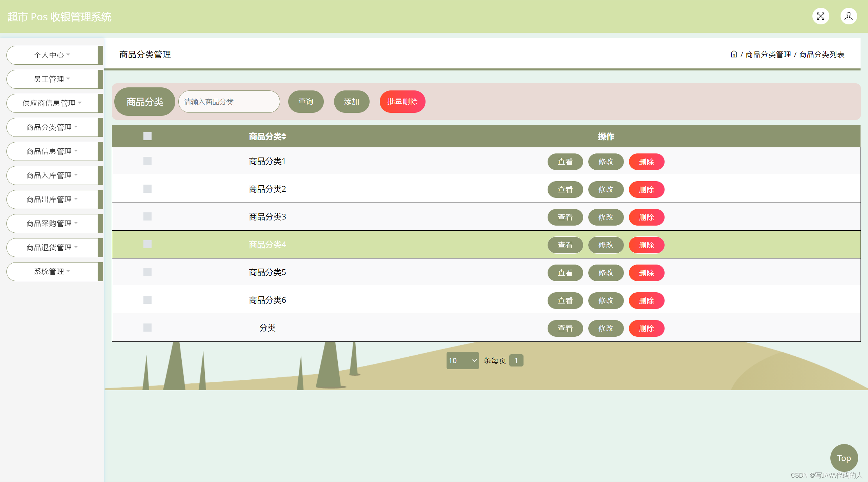Viewport: 868px width, 482px height.
Task: Click the 批量删除 button
Action: click(402, 102)
